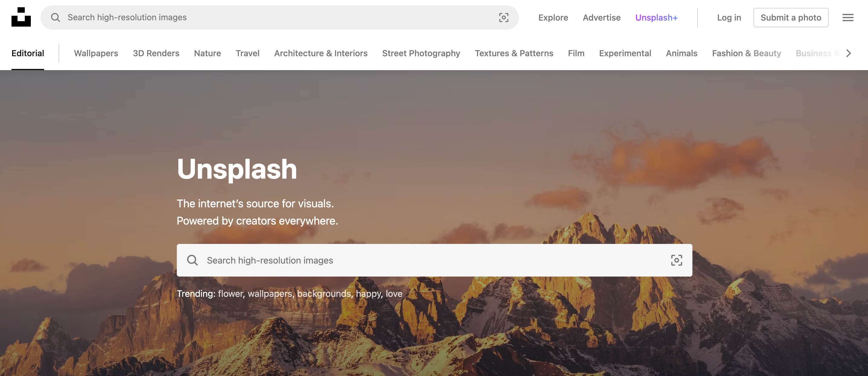
Task: Search trending term flower
Action: (230, 293)
